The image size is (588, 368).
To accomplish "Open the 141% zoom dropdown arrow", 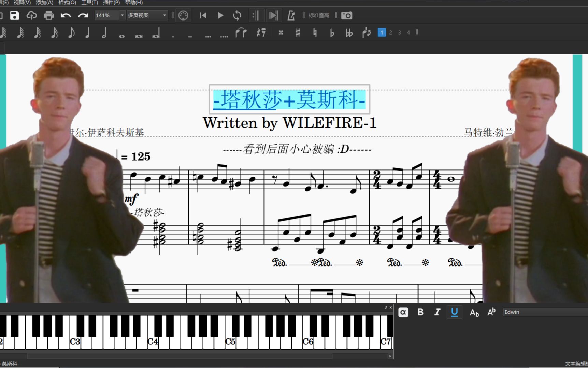I will (122, 15).
